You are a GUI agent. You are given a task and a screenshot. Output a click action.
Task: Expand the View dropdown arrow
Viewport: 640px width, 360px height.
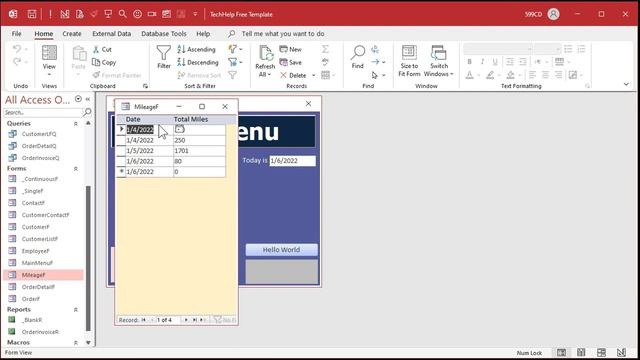49,75
